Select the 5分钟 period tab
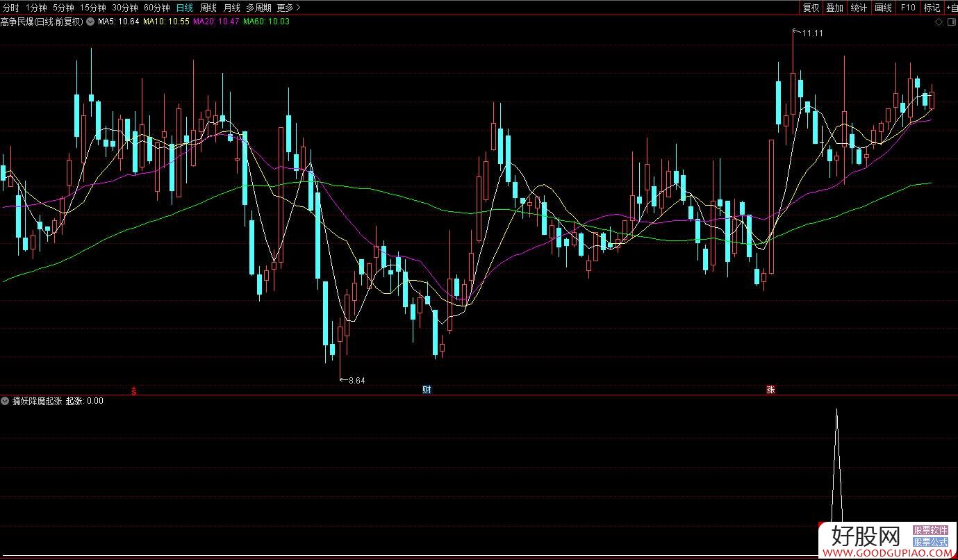 pos(63,8)
